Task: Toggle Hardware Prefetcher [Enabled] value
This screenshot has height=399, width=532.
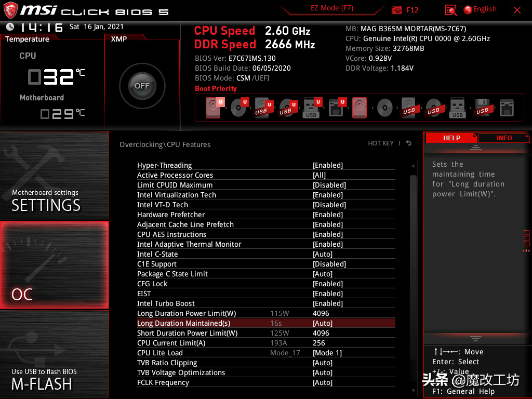Action: point(328,215)
